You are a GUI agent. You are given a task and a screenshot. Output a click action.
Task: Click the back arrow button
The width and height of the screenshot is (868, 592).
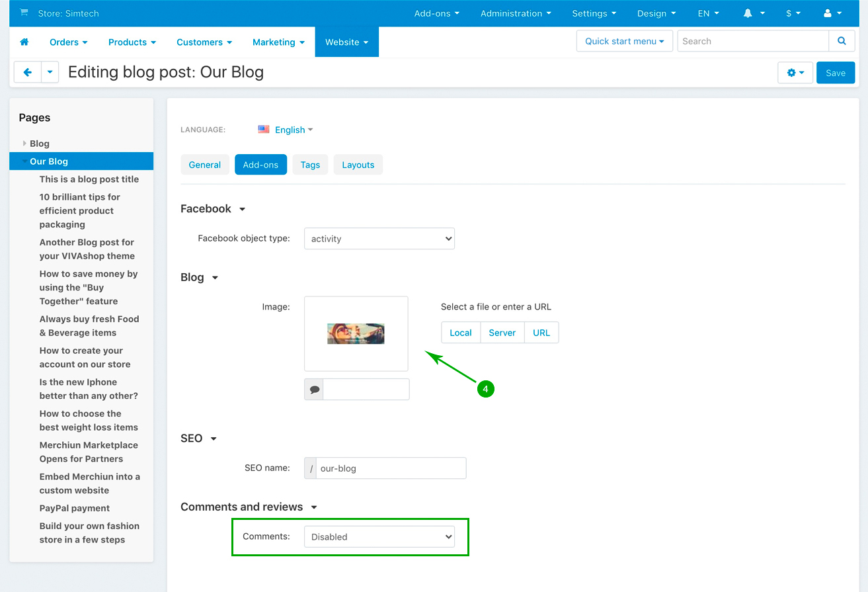click(28, 73)
